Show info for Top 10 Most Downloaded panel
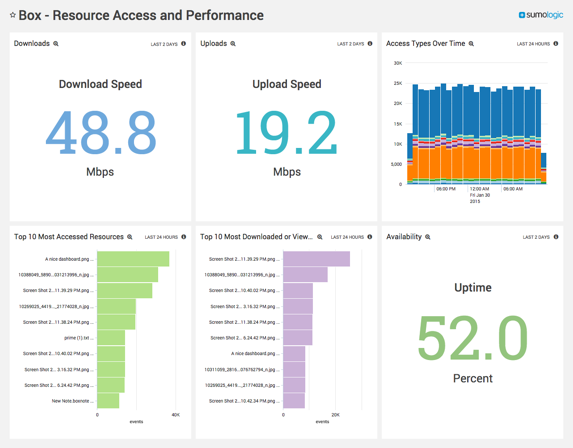Screen dimensions: 573x448 (370, 237)
